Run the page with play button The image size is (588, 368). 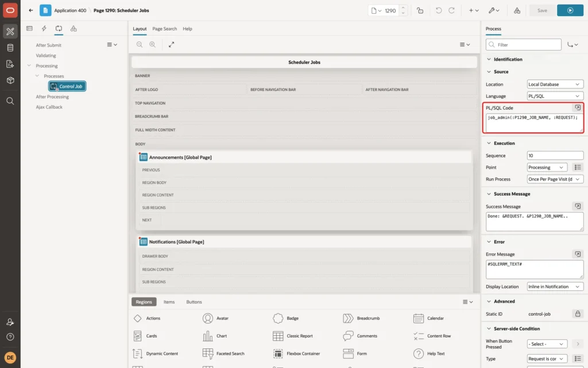(x=570, y=10)
